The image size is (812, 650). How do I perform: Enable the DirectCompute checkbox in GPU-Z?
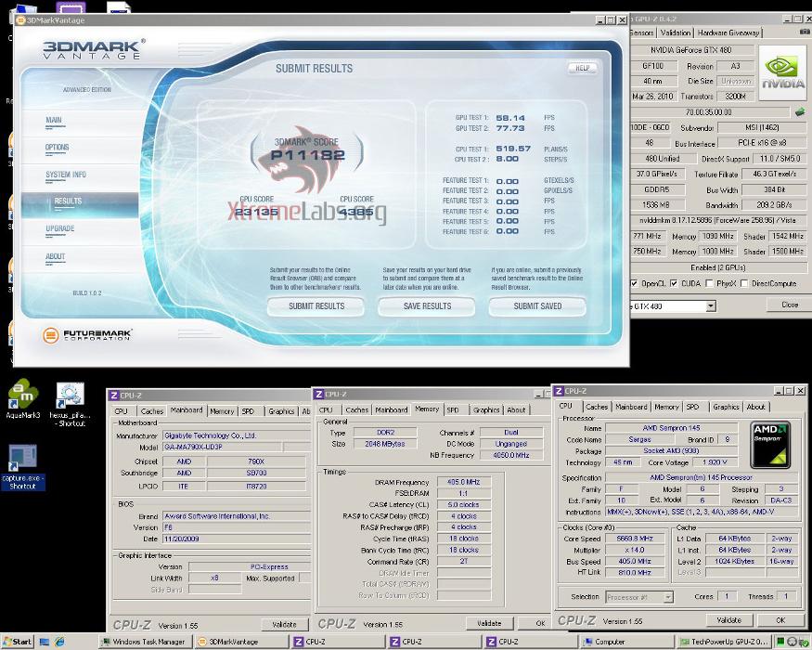[x=744, y=283]
